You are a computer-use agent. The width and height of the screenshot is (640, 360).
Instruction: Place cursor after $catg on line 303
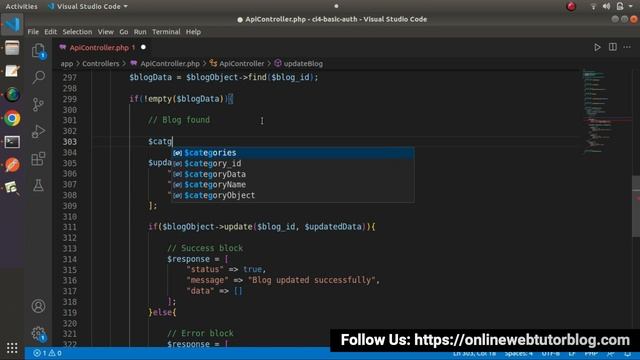coord(173,142)
